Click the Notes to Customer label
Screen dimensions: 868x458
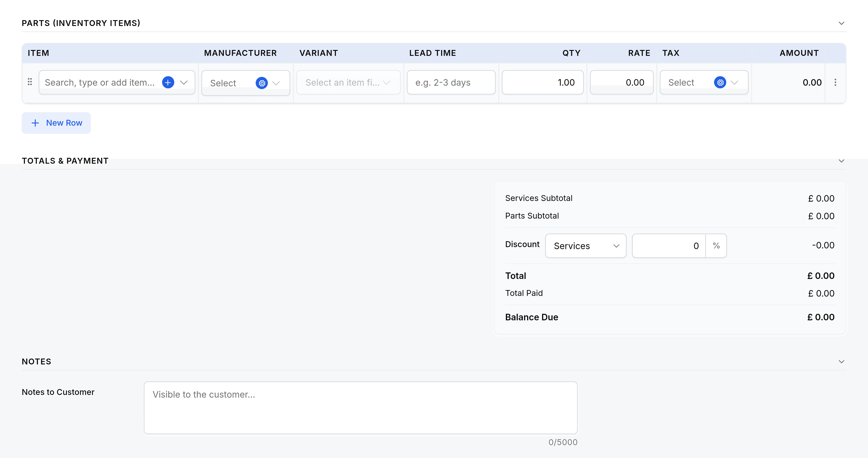pyautogui.click(x=58, y=392)
